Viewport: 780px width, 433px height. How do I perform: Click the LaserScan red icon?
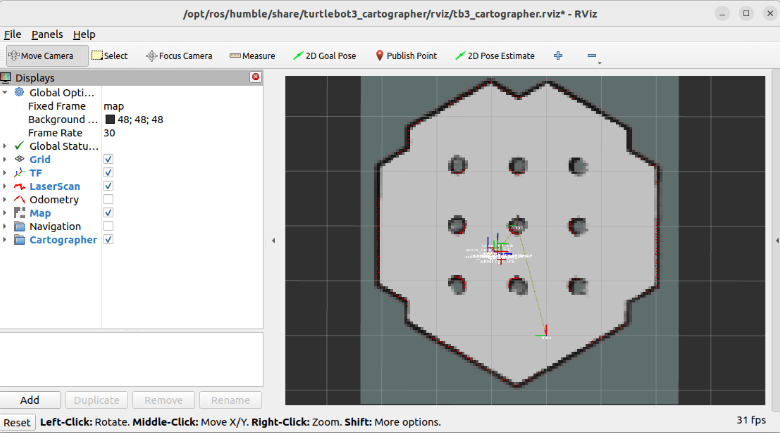tap(19, 186)
